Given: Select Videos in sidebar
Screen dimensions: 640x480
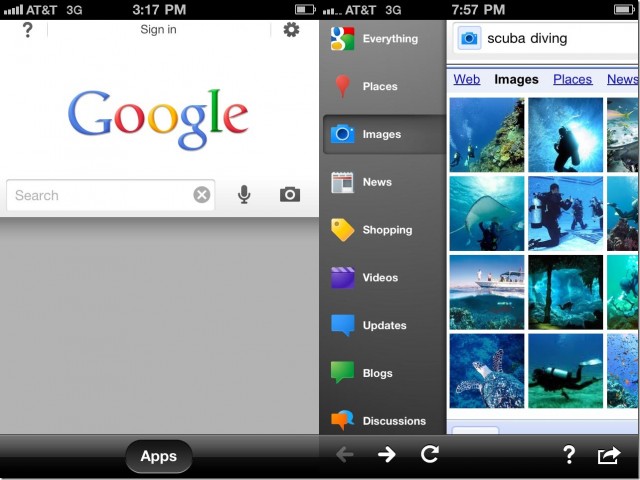Looking at the screenshot, I should pos(382,278).
